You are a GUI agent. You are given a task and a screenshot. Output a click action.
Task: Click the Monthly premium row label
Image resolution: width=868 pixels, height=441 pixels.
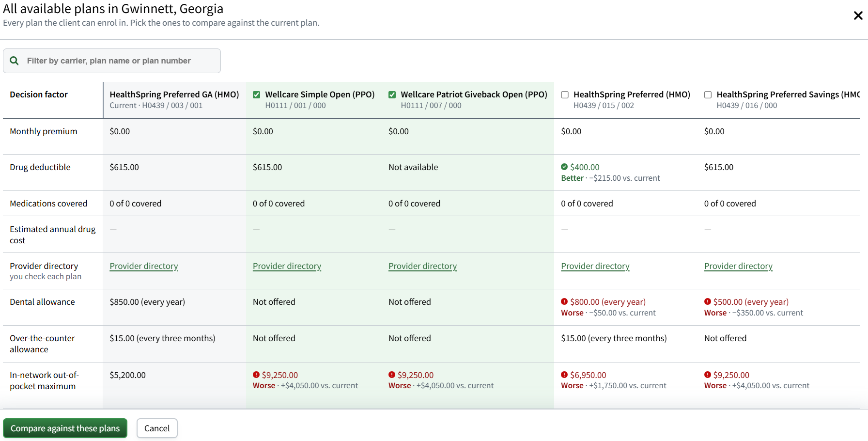point(44,131)
